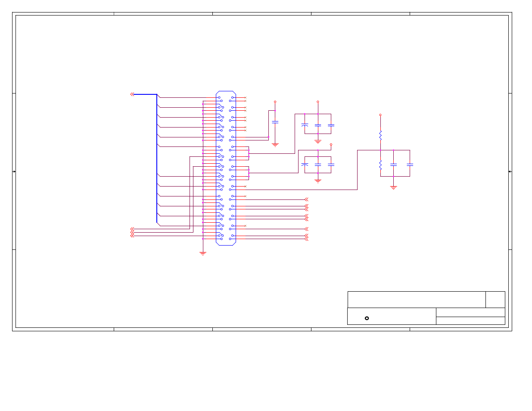Select the middle capacitor in the lower bank

(318, 165)
